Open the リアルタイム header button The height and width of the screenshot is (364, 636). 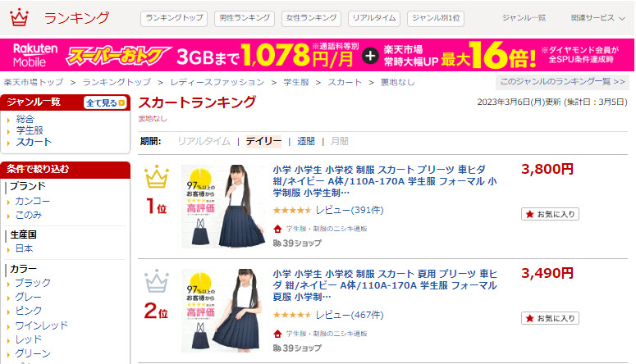374,18
